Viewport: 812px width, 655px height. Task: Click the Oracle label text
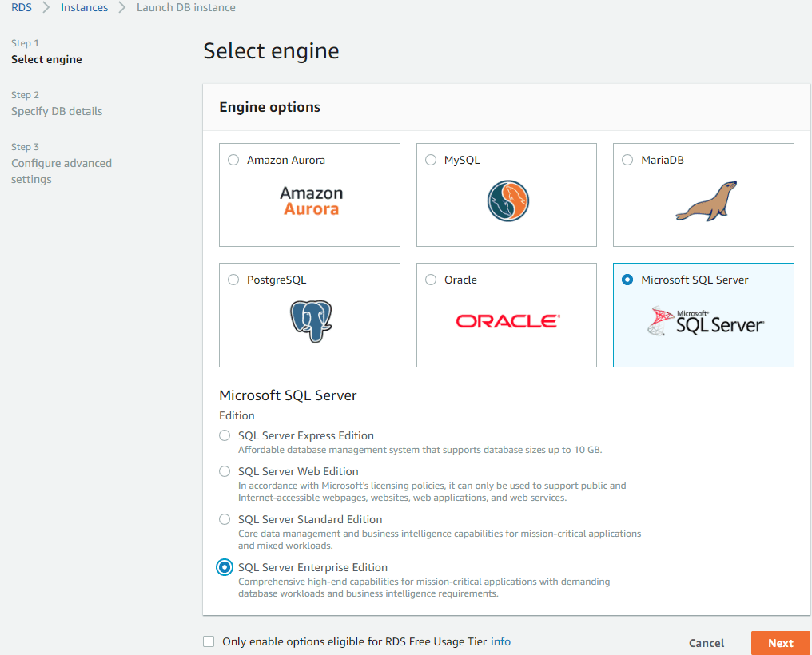(460, 280)
